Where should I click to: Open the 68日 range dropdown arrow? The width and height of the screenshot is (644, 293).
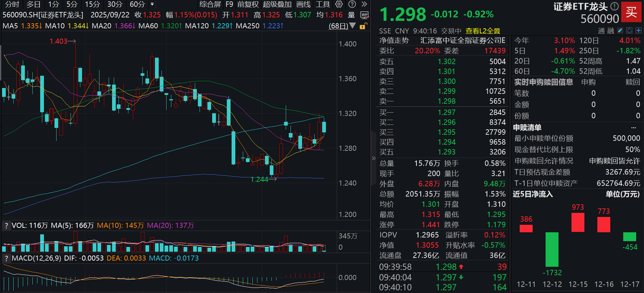[x=353, y=26]
